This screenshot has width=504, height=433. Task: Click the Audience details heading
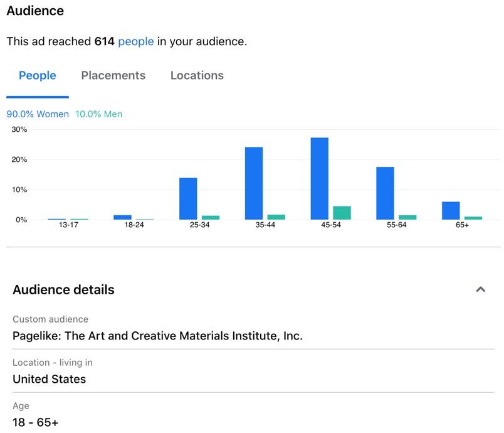[64, 289]
